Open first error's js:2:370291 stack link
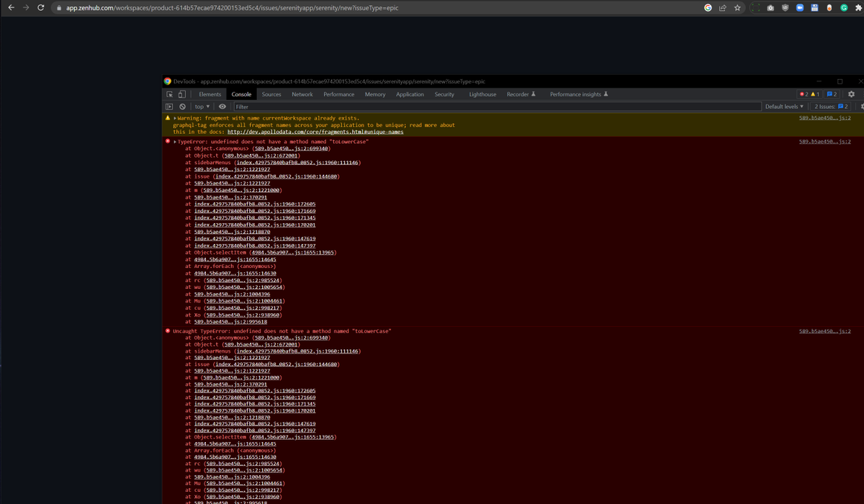Image resolution: width=864 pixels, height=504 pixels. point(231,197)
